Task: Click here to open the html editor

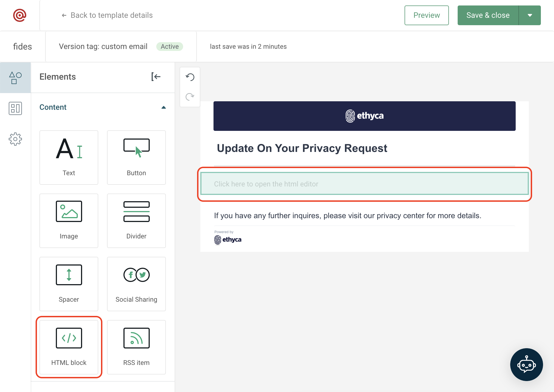Action: [364, 184]
